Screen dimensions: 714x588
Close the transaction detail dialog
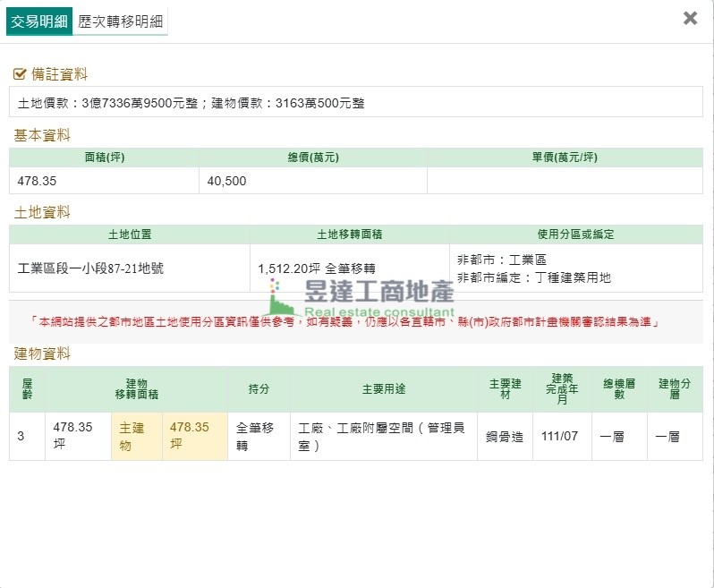tap(690, 18)
